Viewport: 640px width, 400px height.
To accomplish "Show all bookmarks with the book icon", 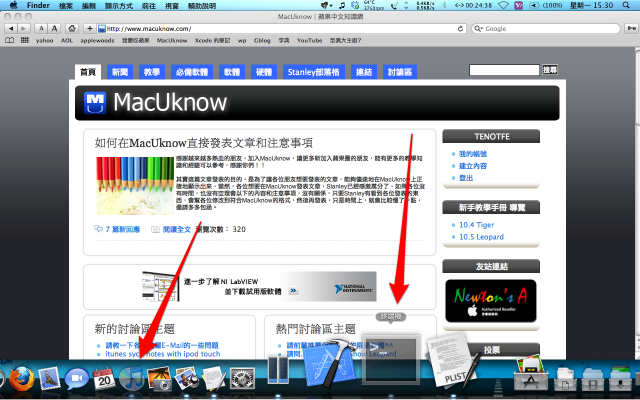I will 9,40.
